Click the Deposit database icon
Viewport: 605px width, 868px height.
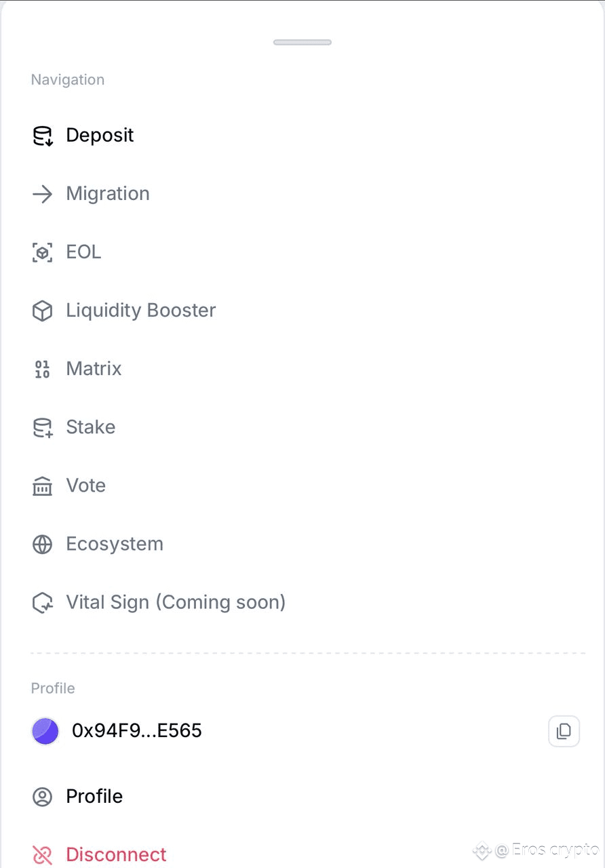click(x=43, y=136)
